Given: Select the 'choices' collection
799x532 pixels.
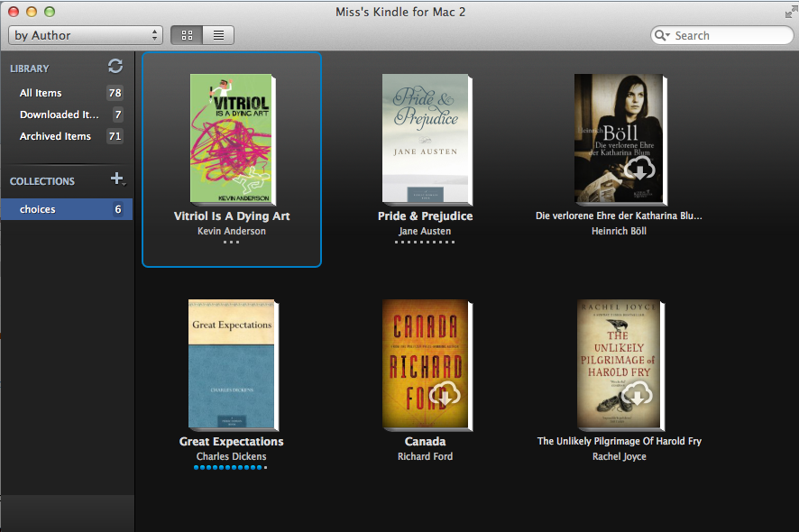Looking at the screenshot, I should click(x=66, y=209).
